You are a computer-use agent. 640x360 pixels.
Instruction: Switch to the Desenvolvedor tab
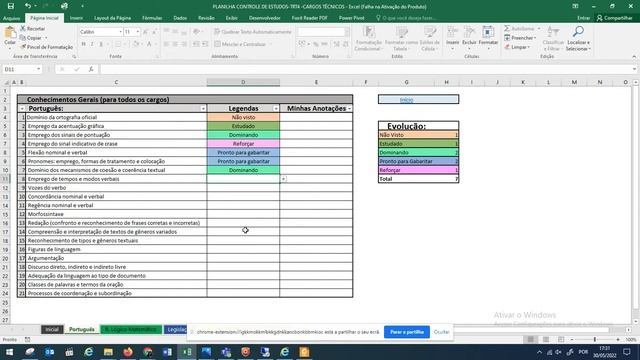pos(264,18)
